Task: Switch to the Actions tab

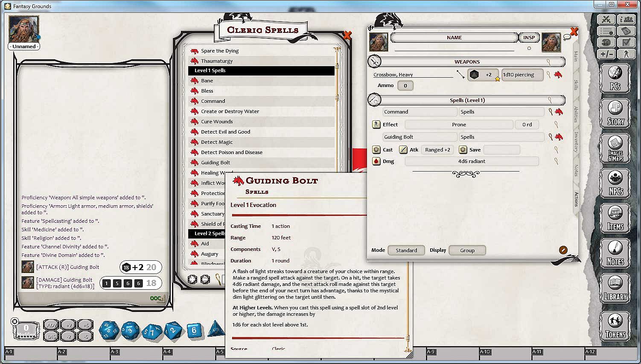Action: tap(576, 199)
